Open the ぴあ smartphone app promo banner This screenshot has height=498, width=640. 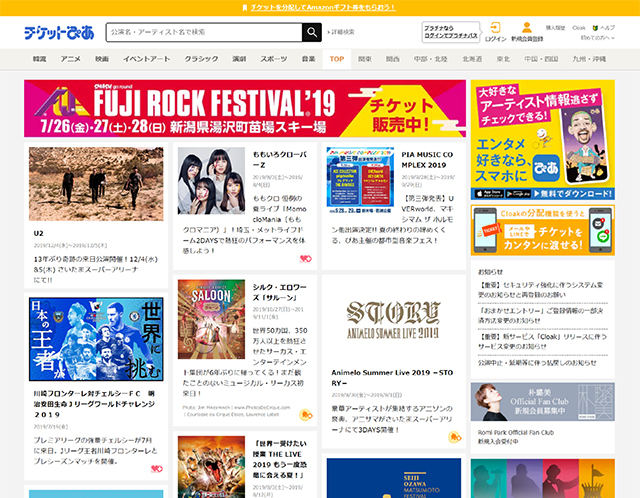point(542,140)
